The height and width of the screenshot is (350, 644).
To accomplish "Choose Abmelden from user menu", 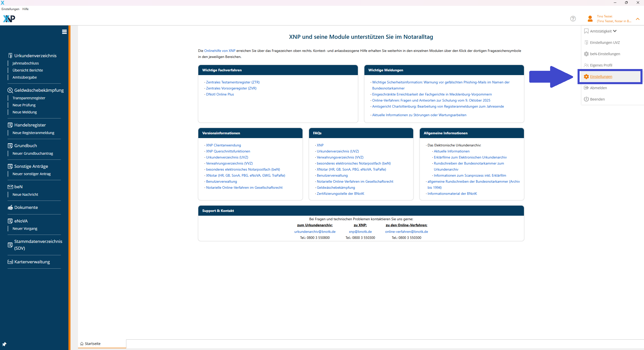I will [598, 88].
